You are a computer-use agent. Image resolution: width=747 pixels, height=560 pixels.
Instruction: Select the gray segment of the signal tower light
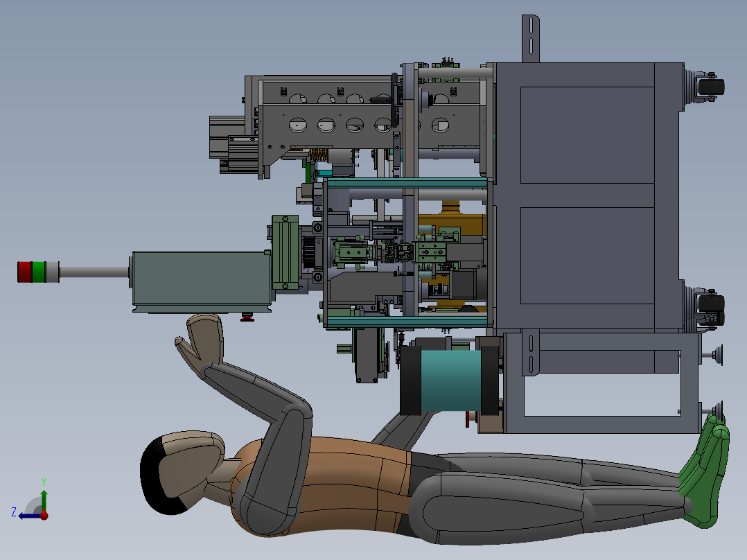click(53, 272)
